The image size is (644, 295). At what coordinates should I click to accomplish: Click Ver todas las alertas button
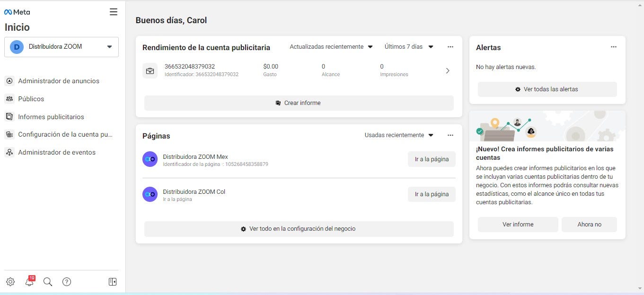coord(547,89)
